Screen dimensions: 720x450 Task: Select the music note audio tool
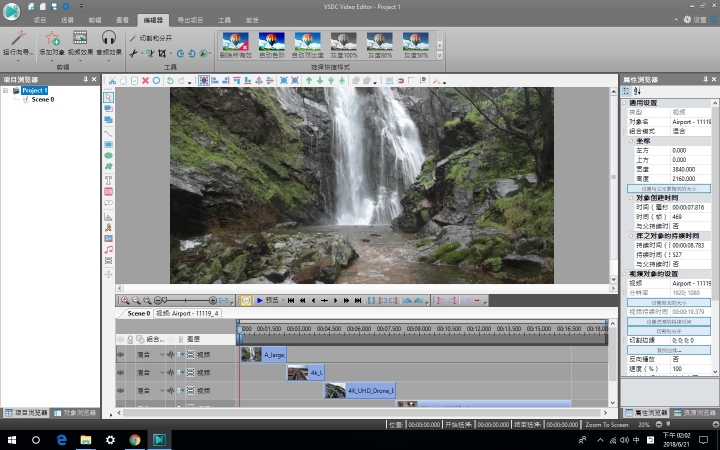point(108,250)
